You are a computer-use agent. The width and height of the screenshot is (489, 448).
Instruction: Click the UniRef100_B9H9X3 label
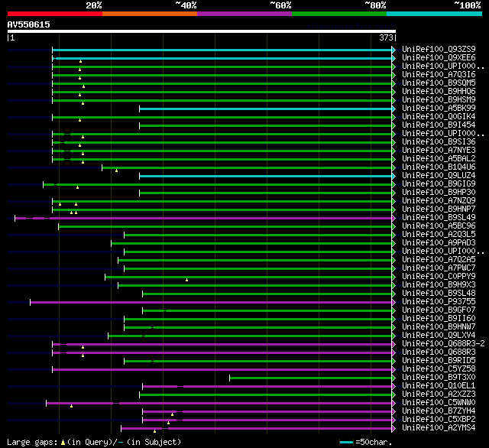[x=439, y=285]
